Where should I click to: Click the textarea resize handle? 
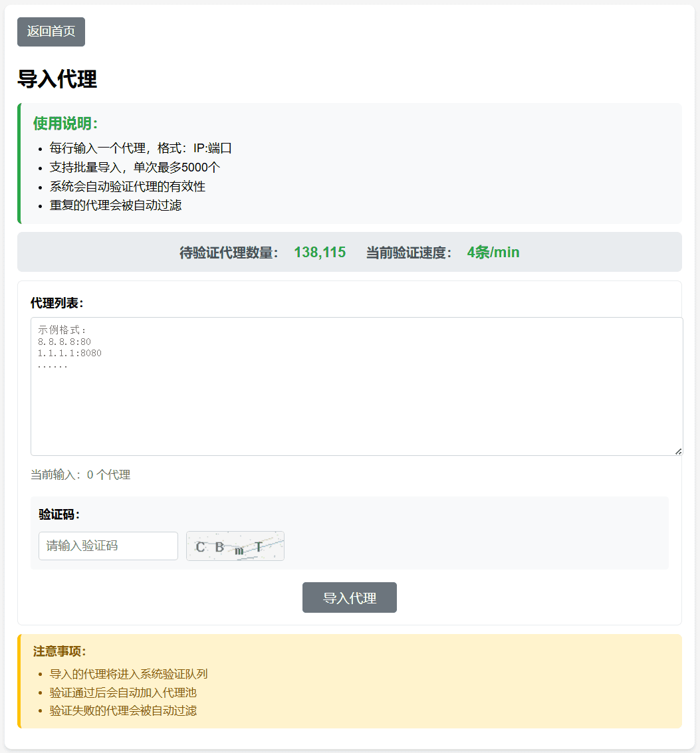[x=678, y=451]
